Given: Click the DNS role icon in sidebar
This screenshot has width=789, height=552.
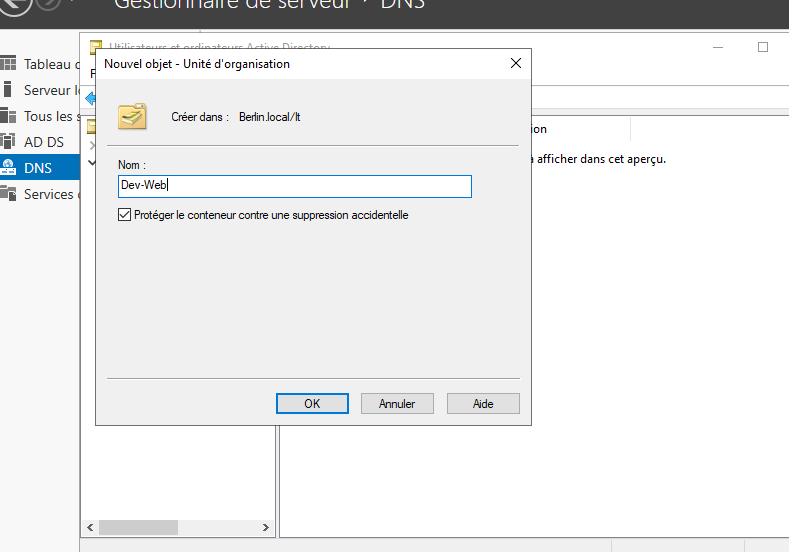Looking at the screenshot, I should pos(9,168).
